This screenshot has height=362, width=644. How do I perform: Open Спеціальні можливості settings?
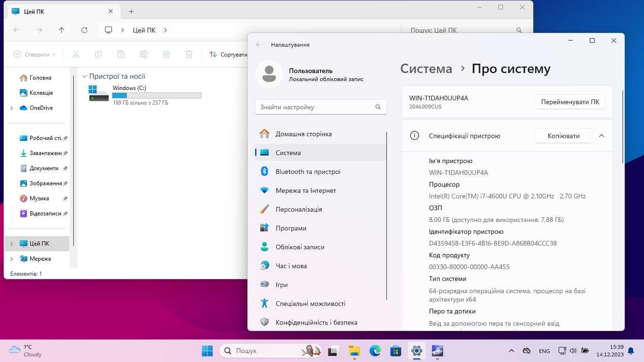point(321,304)
